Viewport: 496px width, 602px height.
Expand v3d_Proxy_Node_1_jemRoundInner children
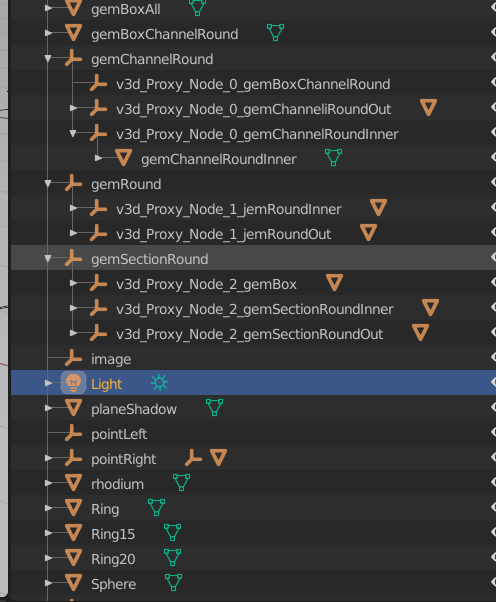(73, 208)
